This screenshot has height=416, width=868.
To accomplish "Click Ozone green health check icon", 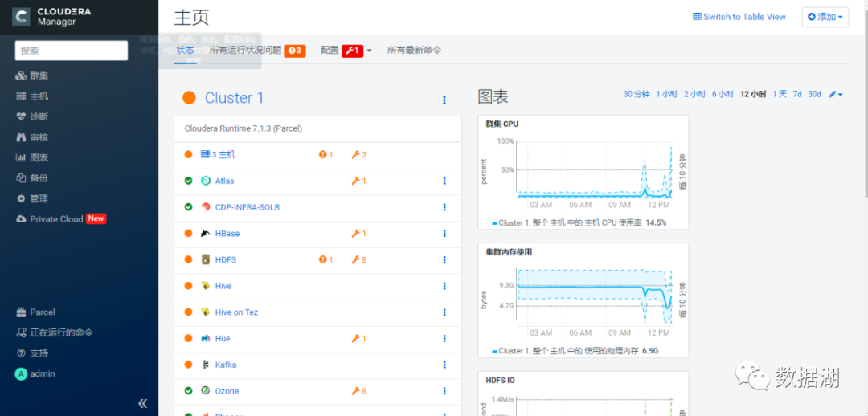I will 188,391.
